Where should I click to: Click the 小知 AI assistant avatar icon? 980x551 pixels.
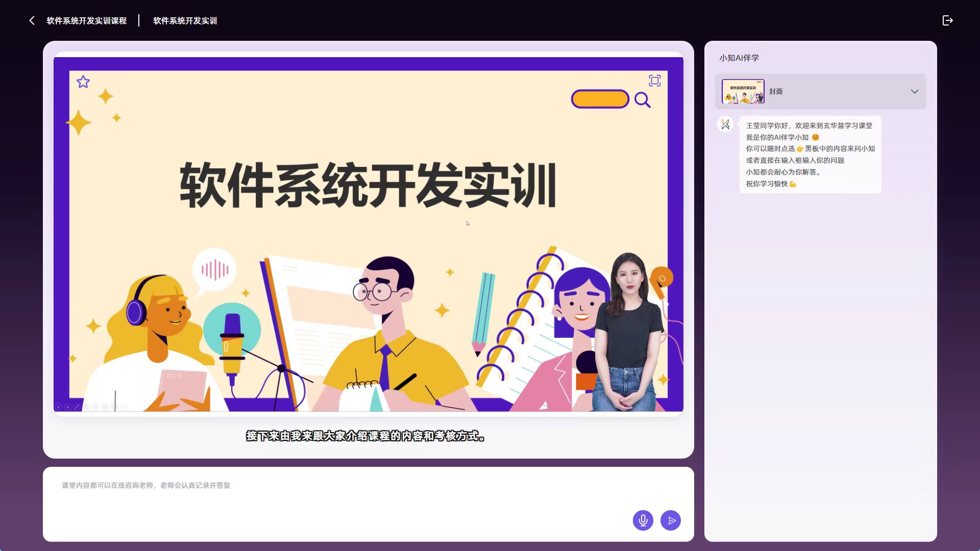pos(725,124)
